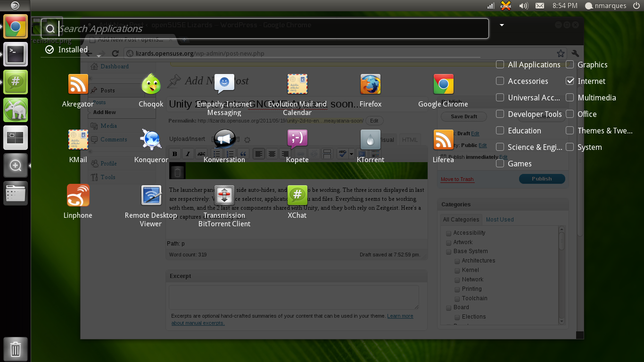Open the clock showing 8:54 PM
Screen dimensions: 644x362
[565, 6]
